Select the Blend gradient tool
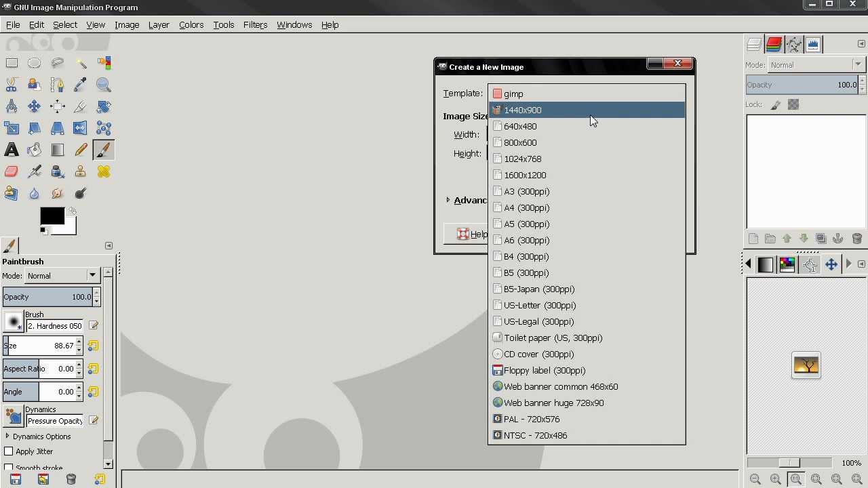The height and width of the screenshot is (488, 868). 58,150
